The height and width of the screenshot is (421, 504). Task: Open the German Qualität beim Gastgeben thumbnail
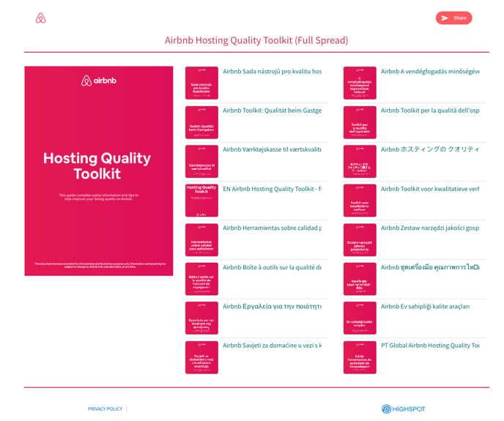201,122
